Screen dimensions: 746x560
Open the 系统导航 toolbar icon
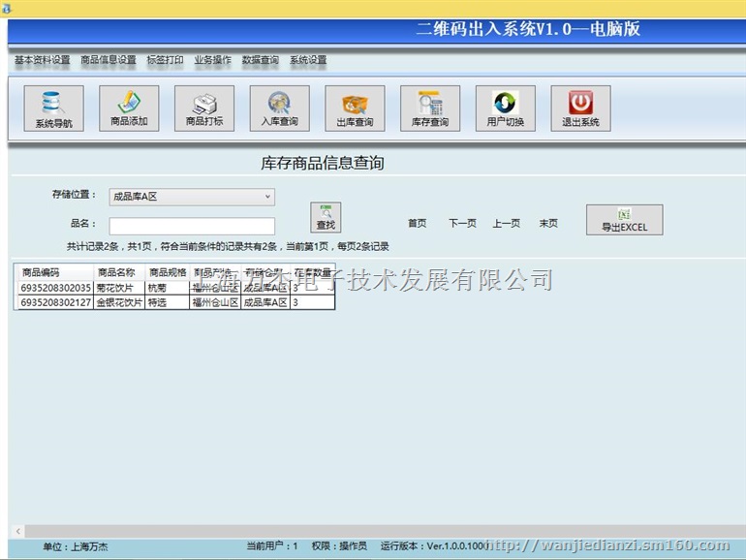pos(53,109)
